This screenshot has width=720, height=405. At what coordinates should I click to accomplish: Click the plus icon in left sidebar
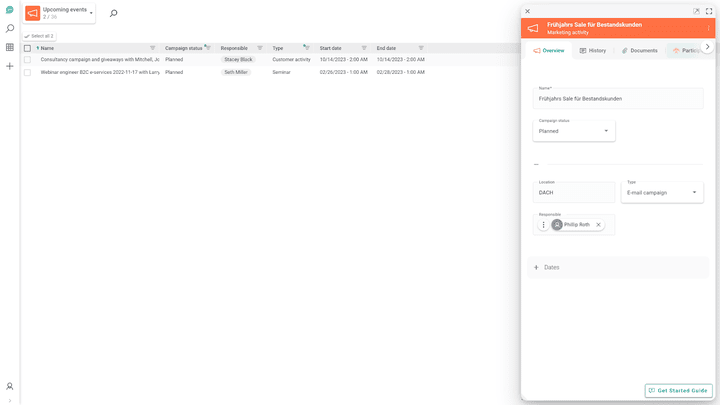click(10, 66)
